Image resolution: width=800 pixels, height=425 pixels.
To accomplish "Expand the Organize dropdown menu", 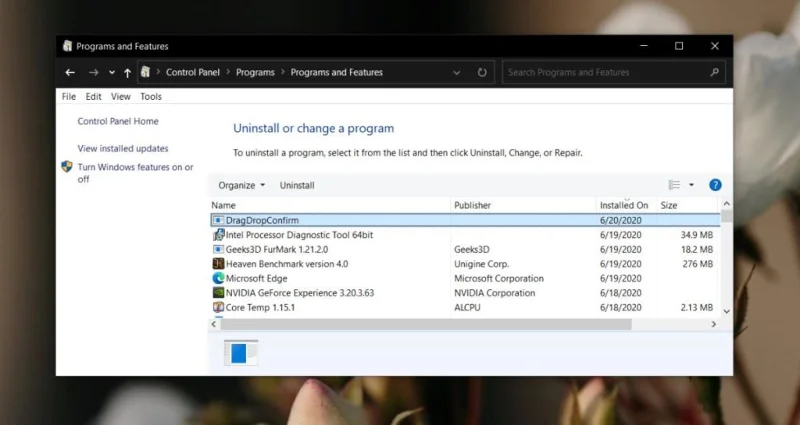I will pos(242,185).
